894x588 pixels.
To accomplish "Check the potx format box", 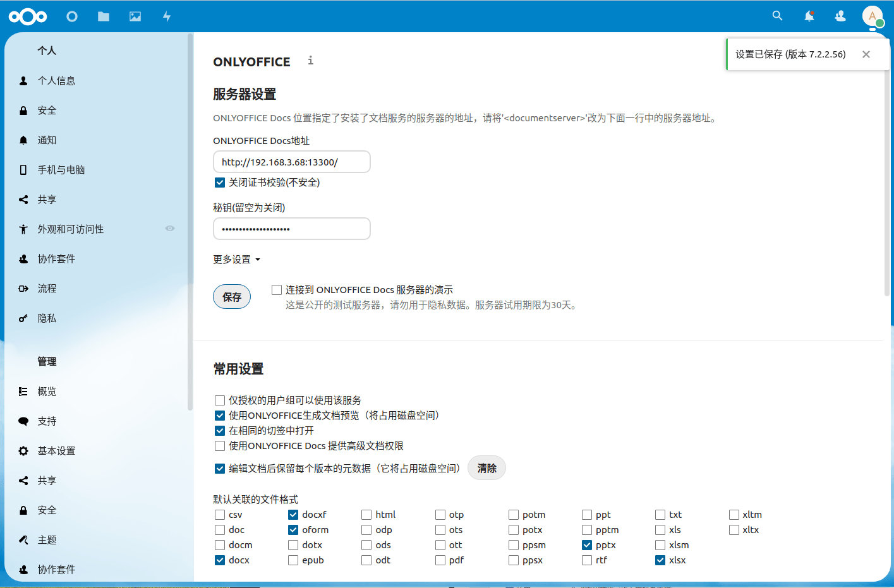I will tap(514, 530).
